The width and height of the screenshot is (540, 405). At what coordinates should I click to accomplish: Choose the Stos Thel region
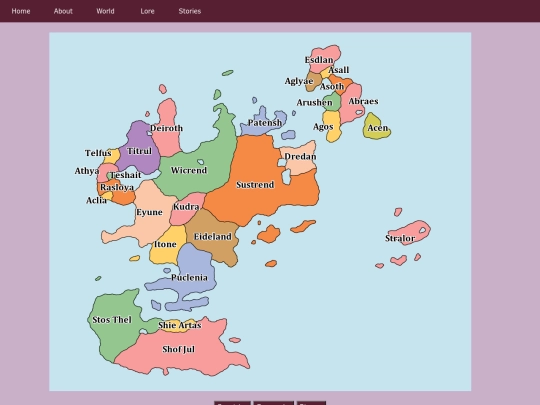pyautogui.click(x=112, y=320)
